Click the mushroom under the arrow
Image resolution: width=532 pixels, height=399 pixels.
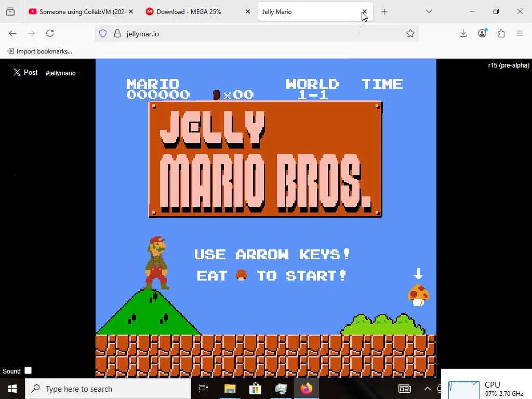click(418, 295)
